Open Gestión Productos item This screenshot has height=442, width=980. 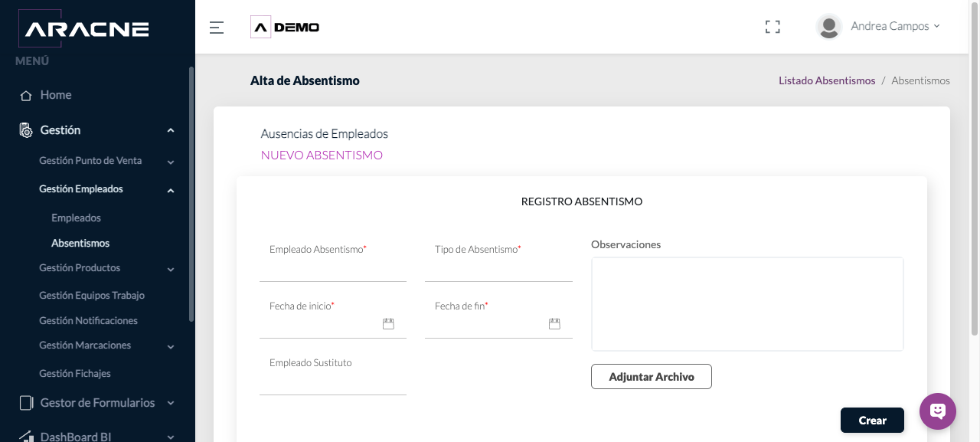pyautogui.click(x=80, y=268)
